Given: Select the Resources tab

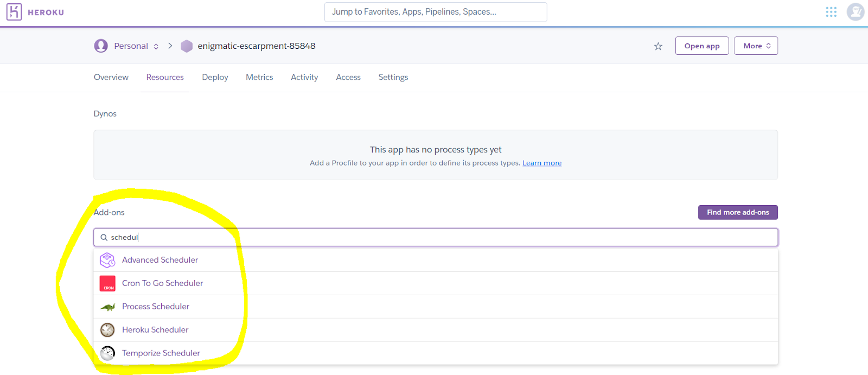Looking at the screenshot, I should (165, 77).
